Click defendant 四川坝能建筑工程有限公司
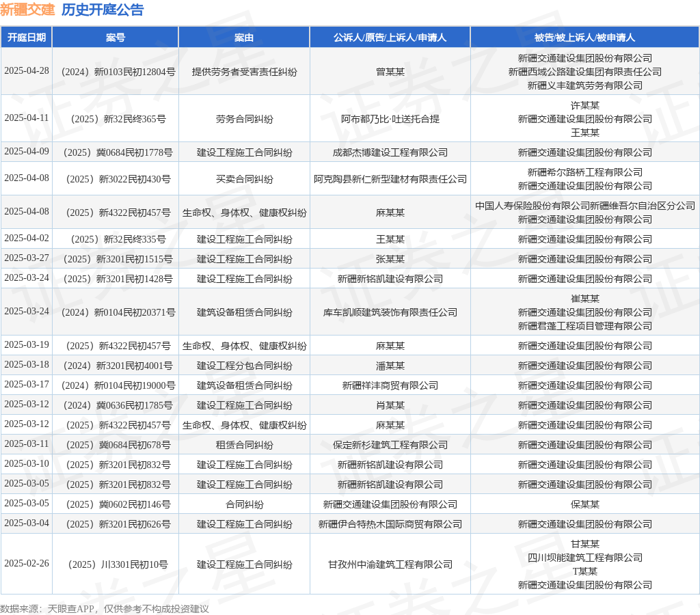 [x=585, y=558]
